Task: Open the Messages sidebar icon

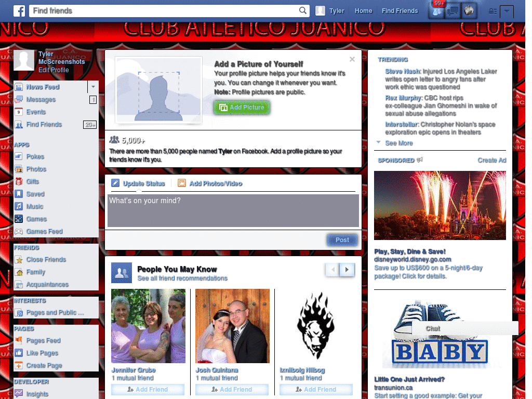Action: pyautogui.click(x=19, y=99)
